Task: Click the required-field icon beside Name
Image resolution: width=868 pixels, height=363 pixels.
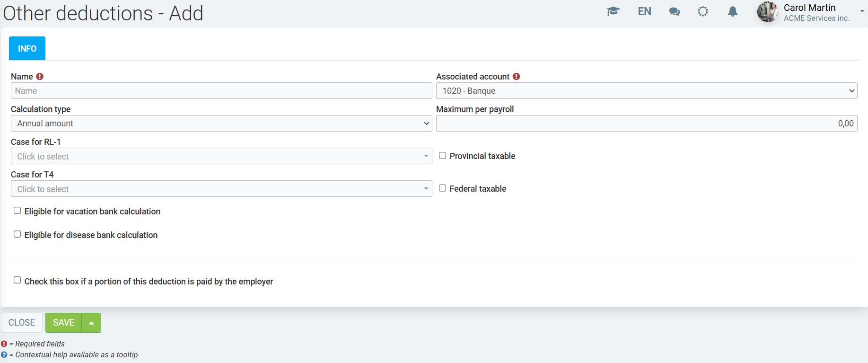Action: (x=40, y=77)
